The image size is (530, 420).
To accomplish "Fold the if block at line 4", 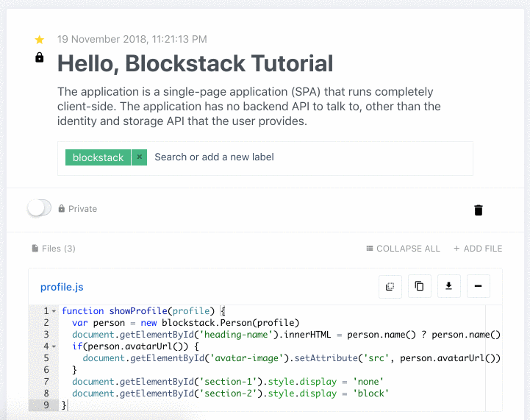I will point(54,346).
